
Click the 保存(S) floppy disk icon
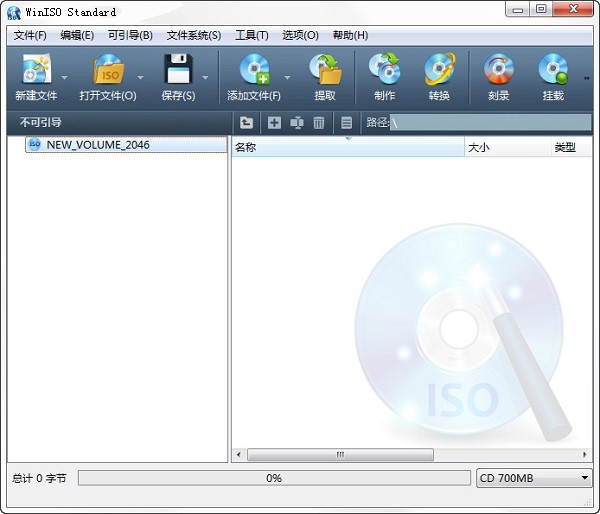pos(178,69)
